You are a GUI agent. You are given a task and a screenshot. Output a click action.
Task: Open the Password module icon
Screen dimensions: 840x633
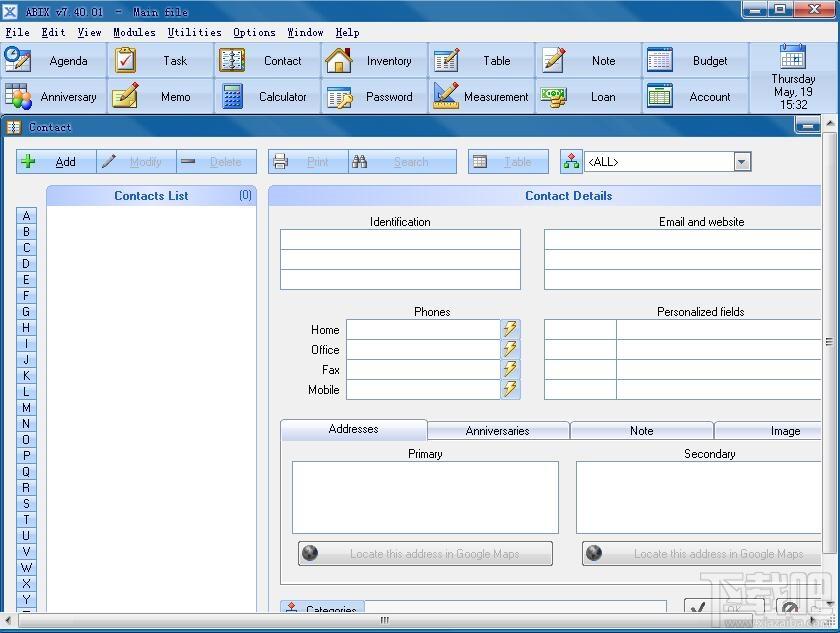click(340, 97)
